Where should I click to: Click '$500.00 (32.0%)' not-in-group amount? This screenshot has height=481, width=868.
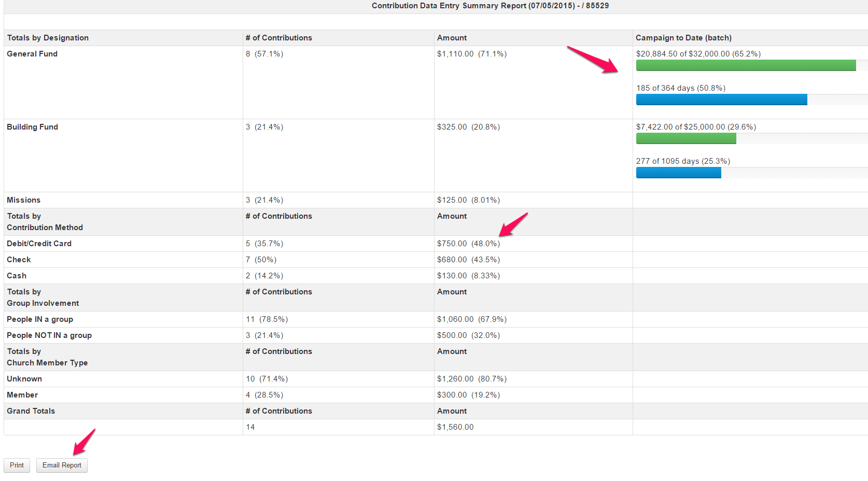[x=468, y=335]
